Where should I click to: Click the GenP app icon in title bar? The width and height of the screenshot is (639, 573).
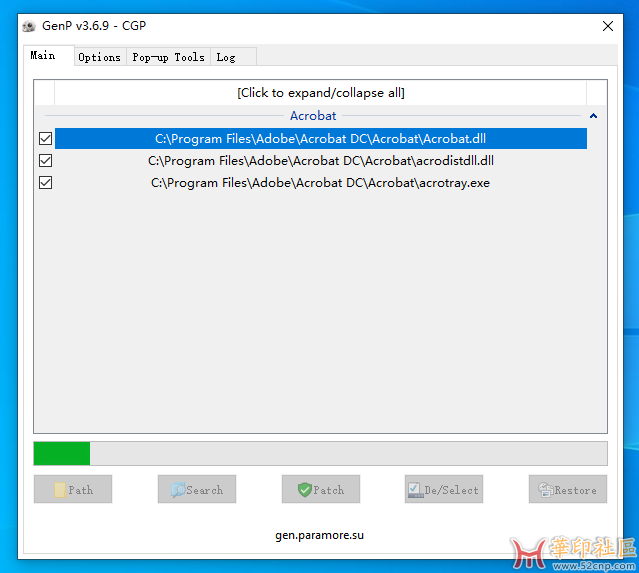coord(29,26)
